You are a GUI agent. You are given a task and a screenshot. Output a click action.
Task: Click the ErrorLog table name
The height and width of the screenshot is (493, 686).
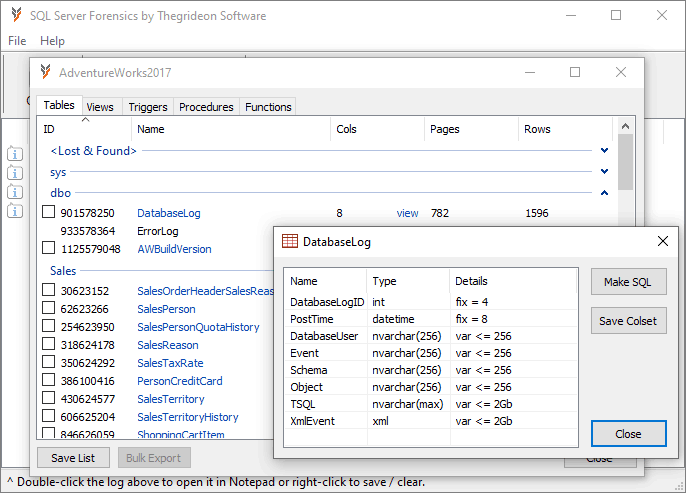click(158, 231)
